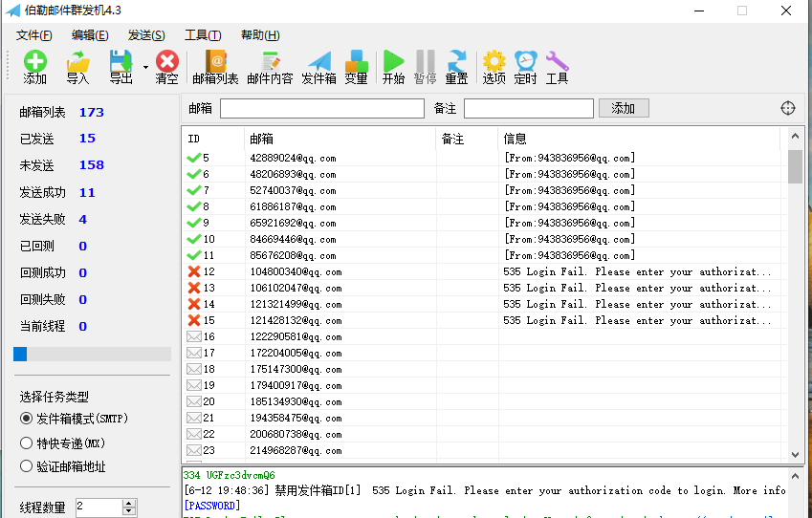The width and height of the screenshot is (812, 518).
Task: Select the SMTP outbox mode (发件箱模式) radio button
Action: coord(27,419)
